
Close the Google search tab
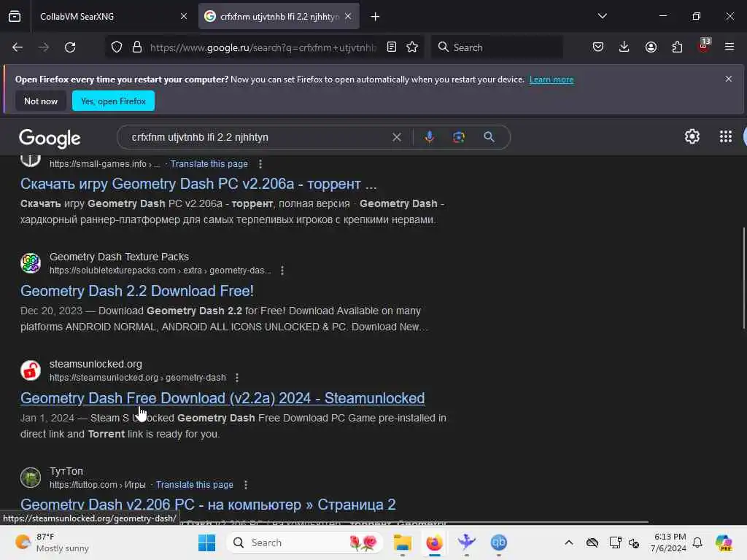point(348,16)
